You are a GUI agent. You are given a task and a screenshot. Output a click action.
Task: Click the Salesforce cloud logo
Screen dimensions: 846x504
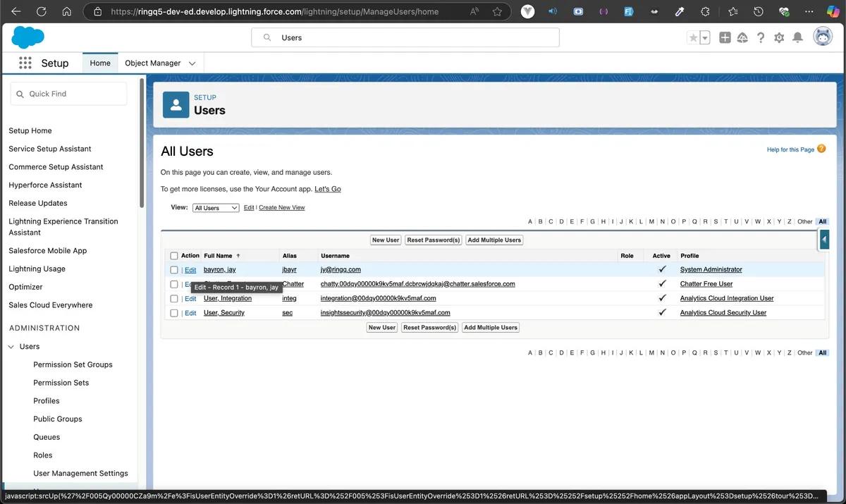pos(28,37)
